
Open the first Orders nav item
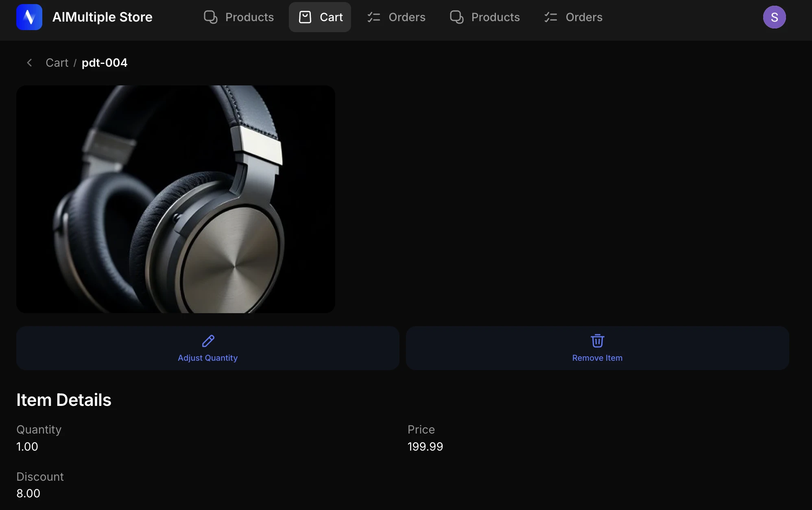click(x=396, y=17)
